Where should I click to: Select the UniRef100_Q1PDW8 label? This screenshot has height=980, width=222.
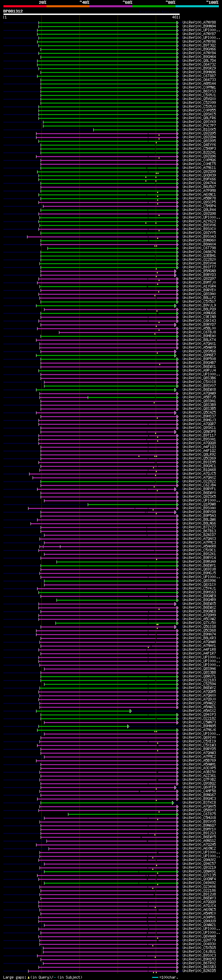(199, 504)
